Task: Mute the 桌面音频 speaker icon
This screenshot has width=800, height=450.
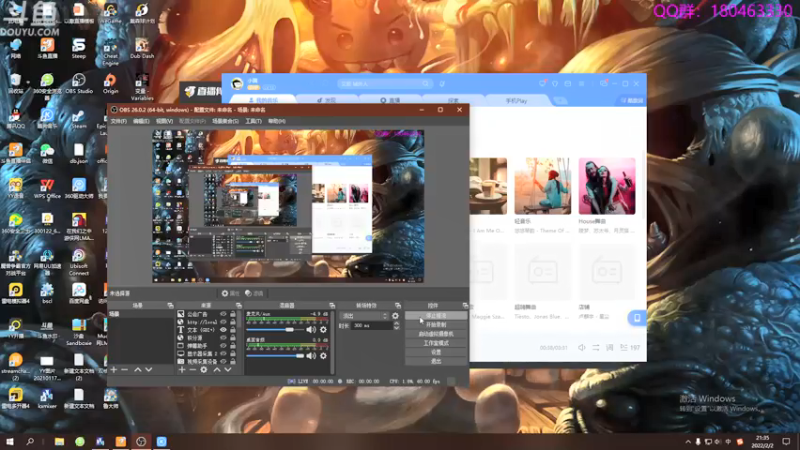Action: click(311, 356)
